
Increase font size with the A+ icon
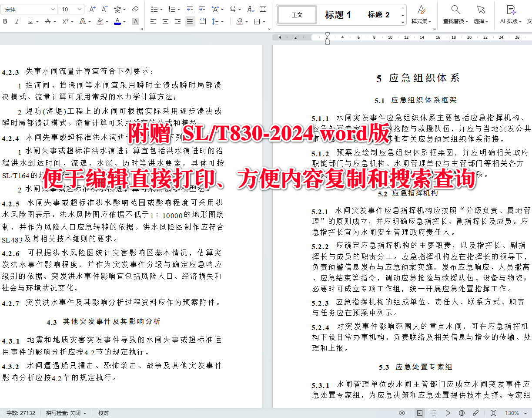[92, 9]
